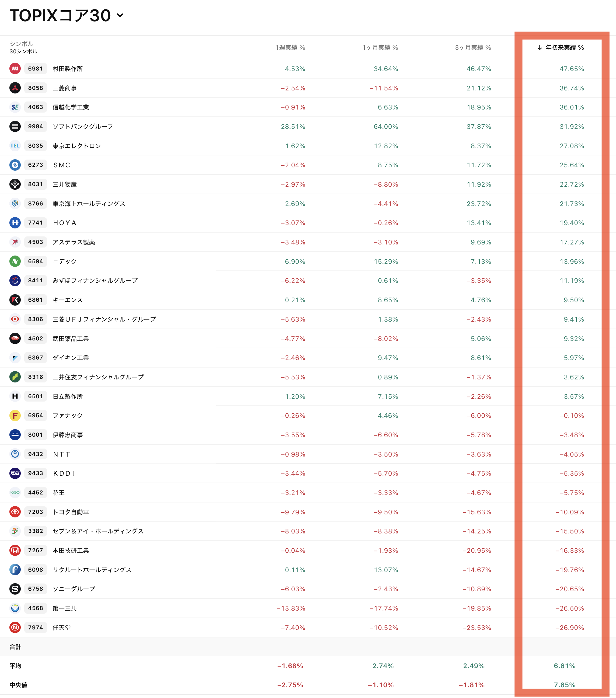Click the Sony Group (6758) logo icon
Image resolution: width=616 pixels, height=698 pixels.
click(15, 589)
